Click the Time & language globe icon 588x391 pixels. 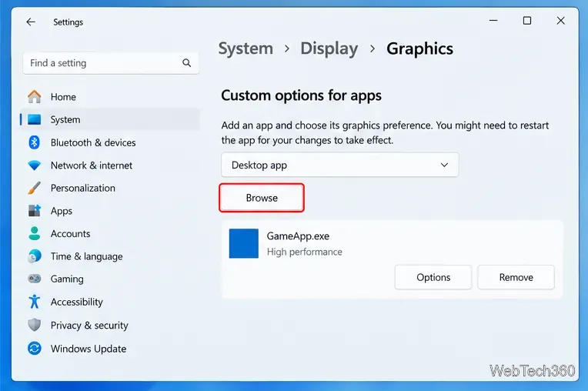35,256
